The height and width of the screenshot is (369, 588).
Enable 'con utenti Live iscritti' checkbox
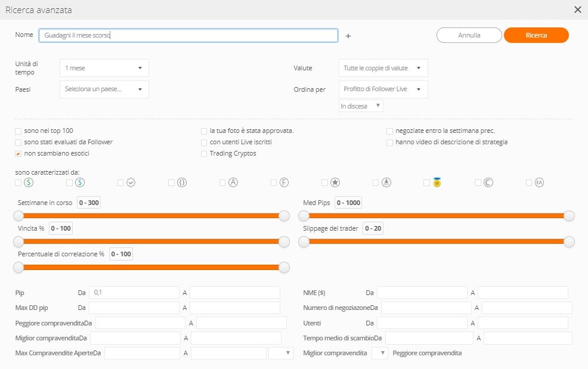[x=204, y=142]
